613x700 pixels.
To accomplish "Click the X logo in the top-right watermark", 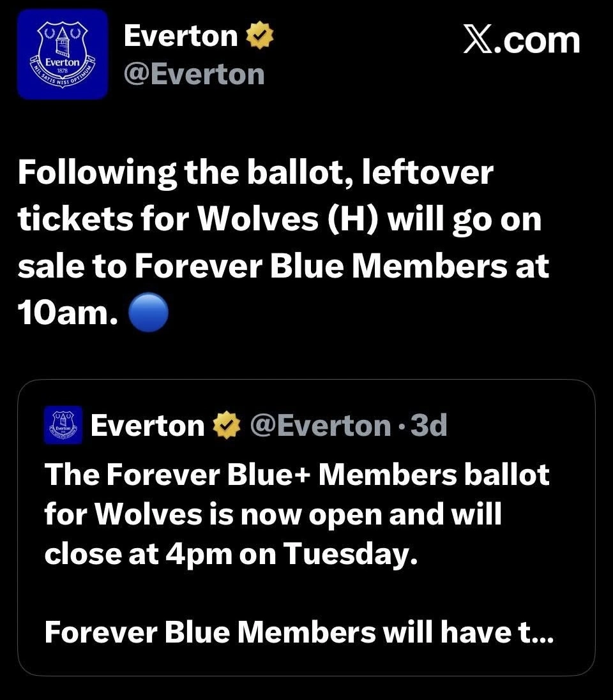I will [x=476, y=41].
